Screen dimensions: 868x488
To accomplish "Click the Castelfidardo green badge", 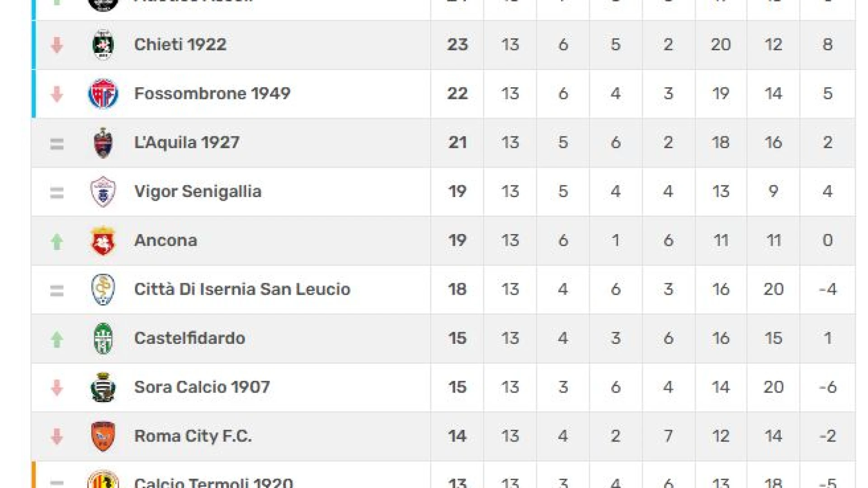I will click(103, 338).
